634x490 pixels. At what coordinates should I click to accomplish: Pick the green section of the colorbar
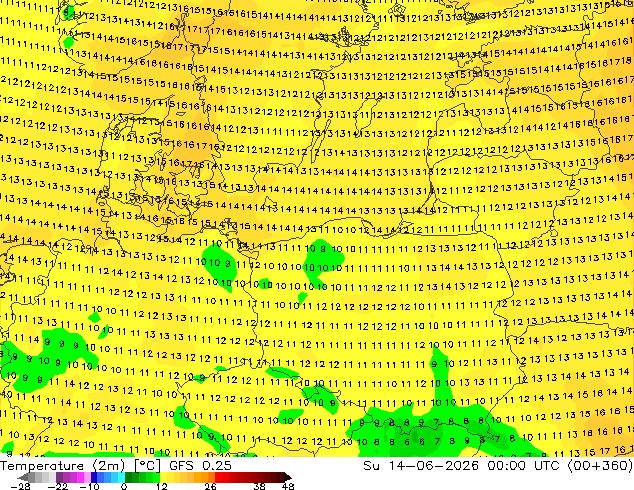tap(142, 477)
